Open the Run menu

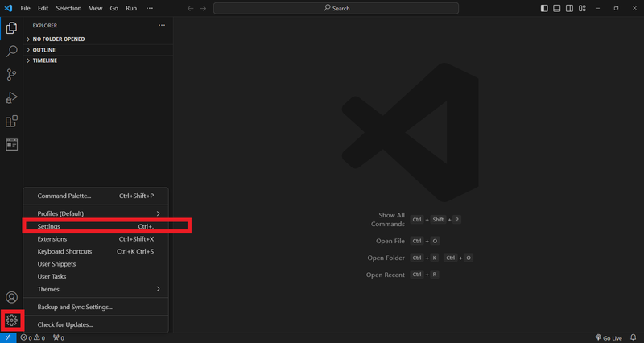tap(131, 8)
